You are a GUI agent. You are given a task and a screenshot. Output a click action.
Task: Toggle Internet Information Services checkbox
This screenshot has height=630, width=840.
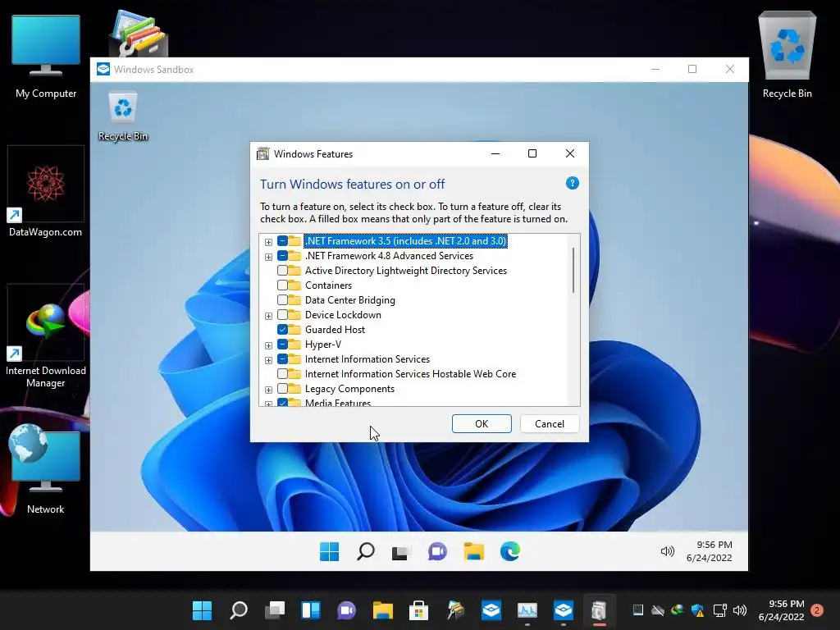click(x=282, y=359)
